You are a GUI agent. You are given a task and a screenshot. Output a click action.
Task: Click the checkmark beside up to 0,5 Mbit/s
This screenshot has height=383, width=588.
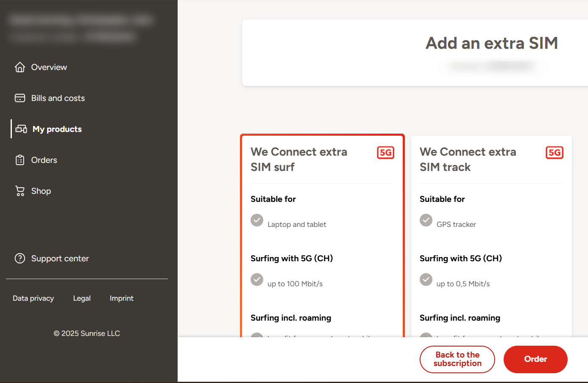(x=426, y=280)
